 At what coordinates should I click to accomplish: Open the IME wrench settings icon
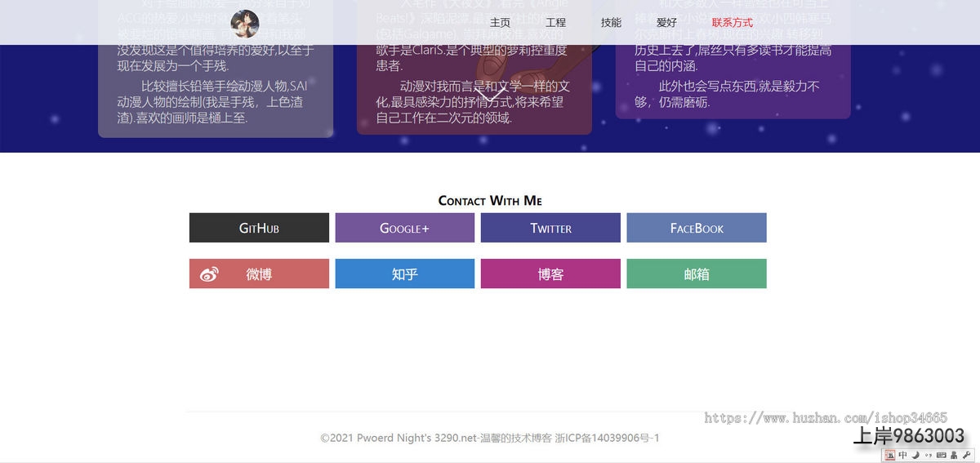[x=966, y=456]
